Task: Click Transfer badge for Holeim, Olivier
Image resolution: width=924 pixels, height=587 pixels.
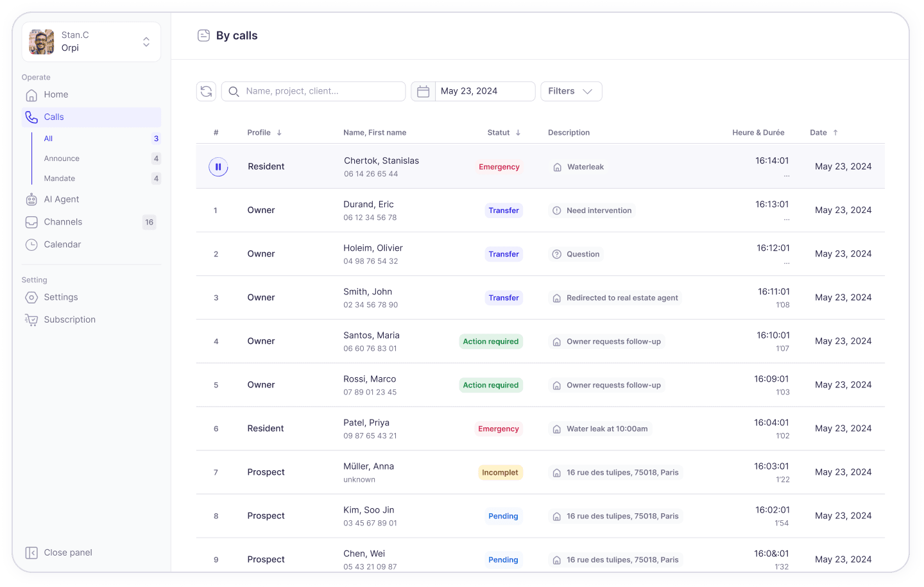Action: pos(504,254)
